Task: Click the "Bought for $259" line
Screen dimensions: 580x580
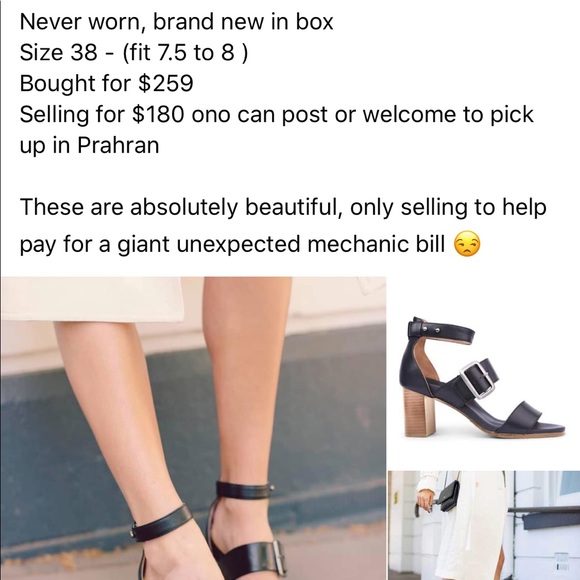Action: coord(107,83)
